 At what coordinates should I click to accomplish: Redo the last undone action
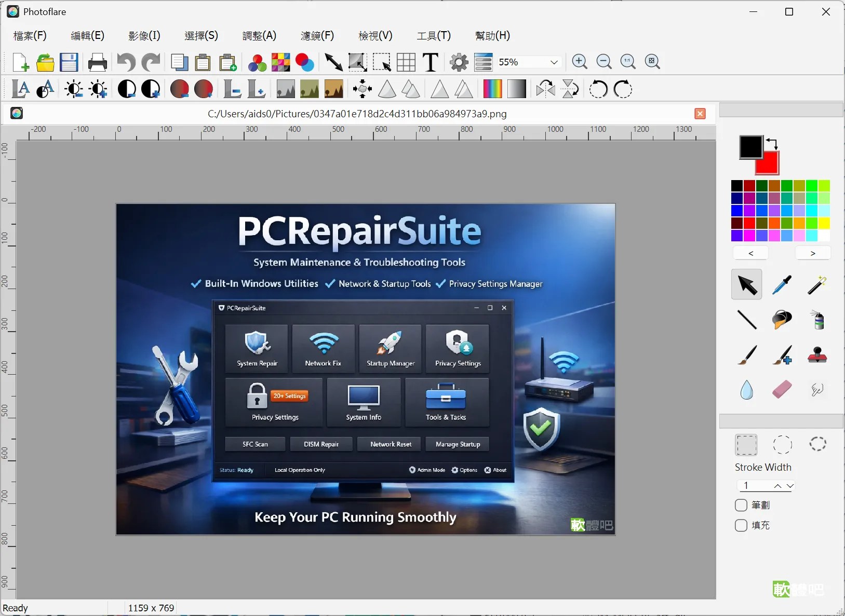point(151,62)
